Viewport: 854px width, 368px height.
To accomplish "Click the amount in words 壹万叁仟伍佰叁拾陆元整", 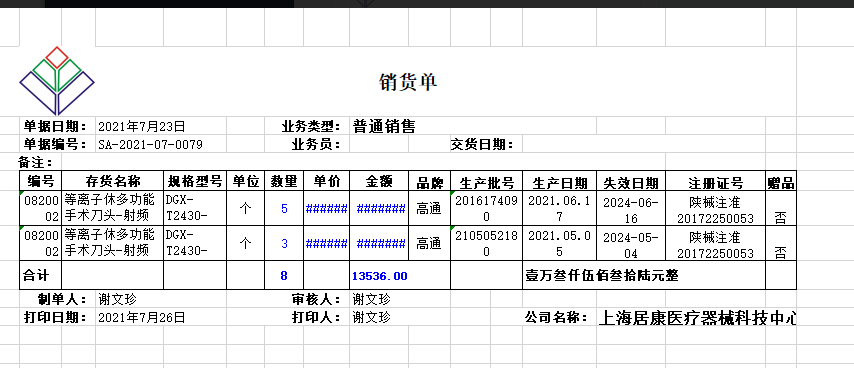I will [x=601, y=275].
